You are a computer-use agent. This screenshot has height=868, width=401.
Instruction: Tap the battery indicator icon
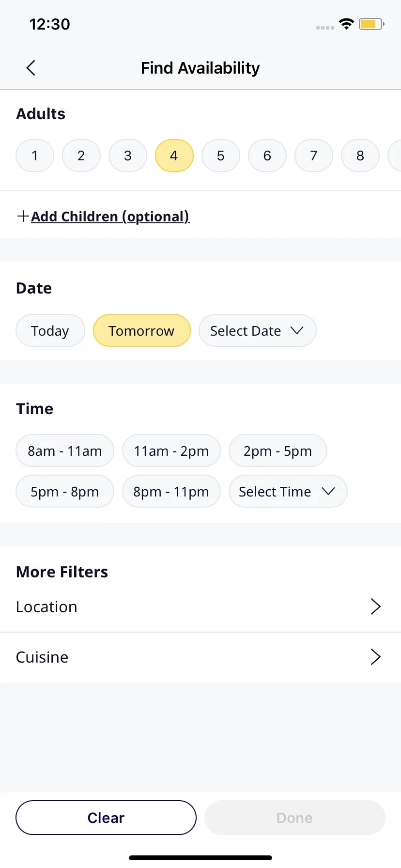pos(371,24)
